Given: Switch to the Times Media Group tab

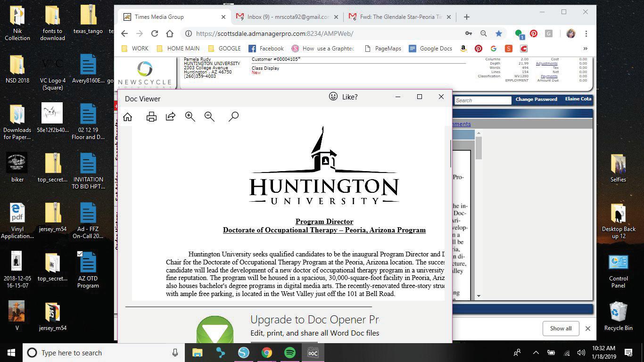Looking at the screenshot, I should [x=174, y=17].
